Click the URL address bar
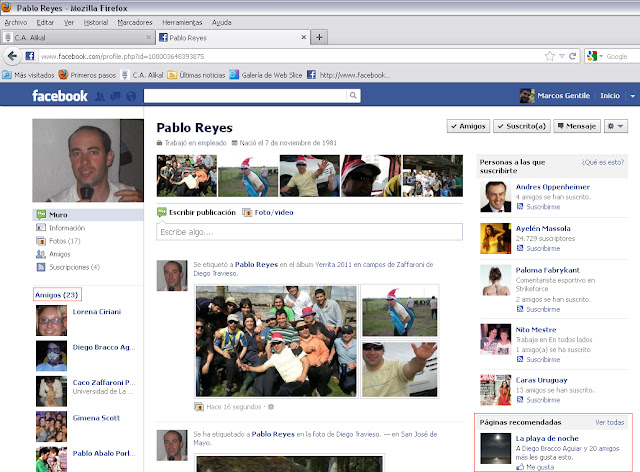 tap(290, 56)
